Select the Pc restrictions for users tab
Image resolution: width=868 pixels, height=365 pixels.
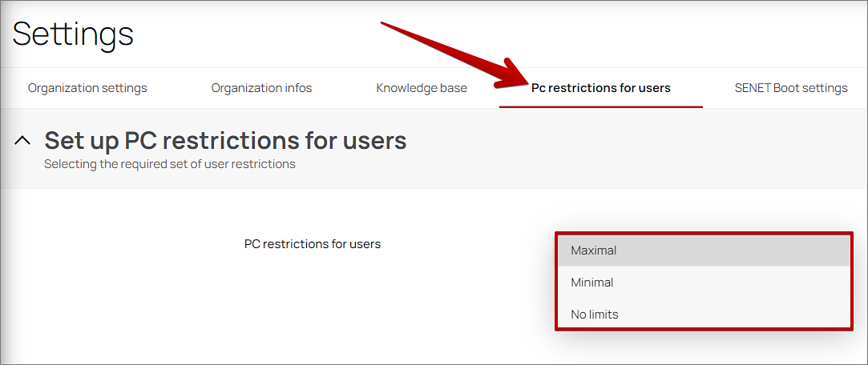(601, 88)
